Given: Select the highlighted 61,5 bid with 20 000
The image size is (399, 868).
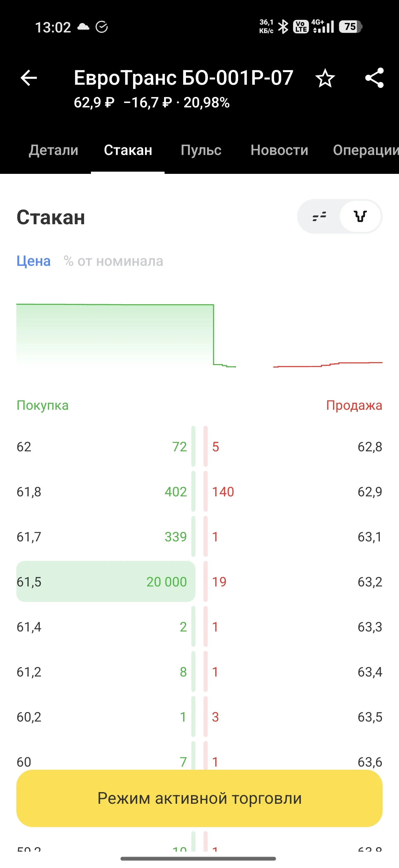Looking at the screenshot, I should coord(106,582).
